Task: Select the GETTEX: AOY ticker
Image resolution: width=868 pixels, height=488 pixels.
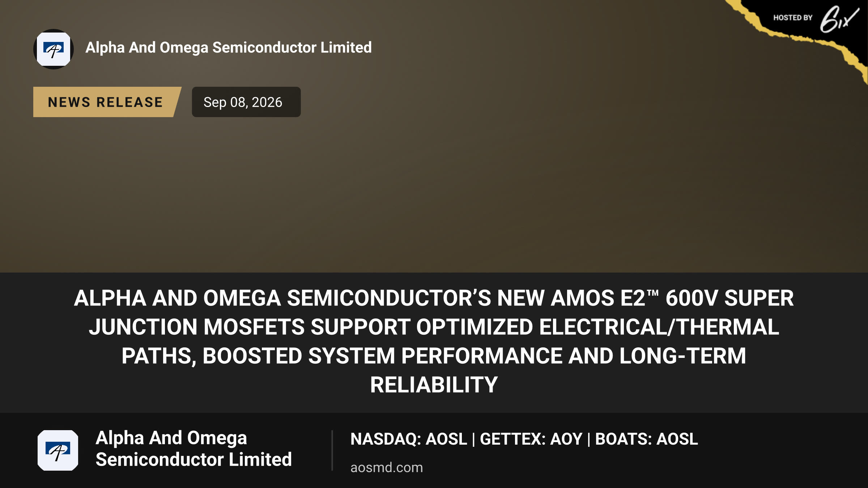Action: (x=531, y=439)
